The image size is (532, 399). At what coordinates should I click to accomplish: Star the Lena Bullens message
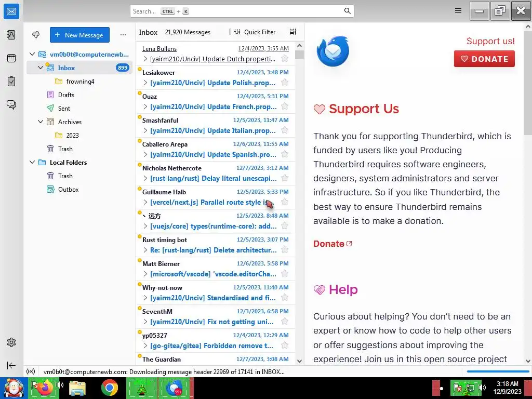285,59
